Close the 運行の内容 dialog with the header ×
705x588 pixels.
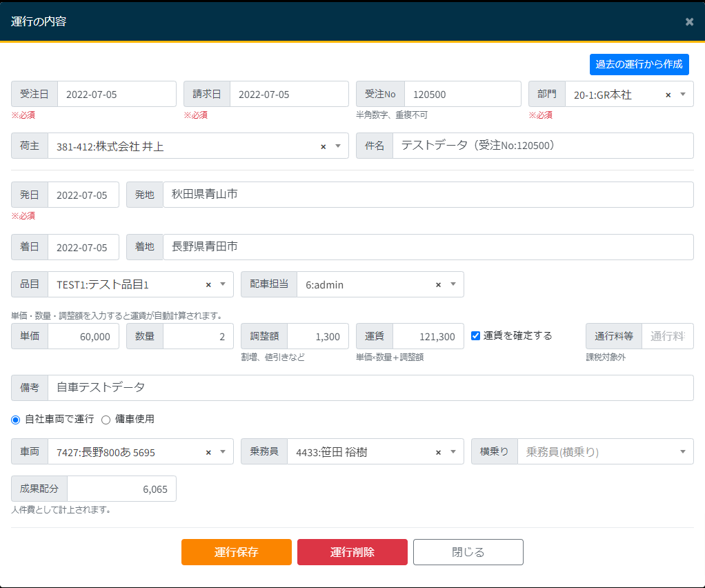point(689,21)
